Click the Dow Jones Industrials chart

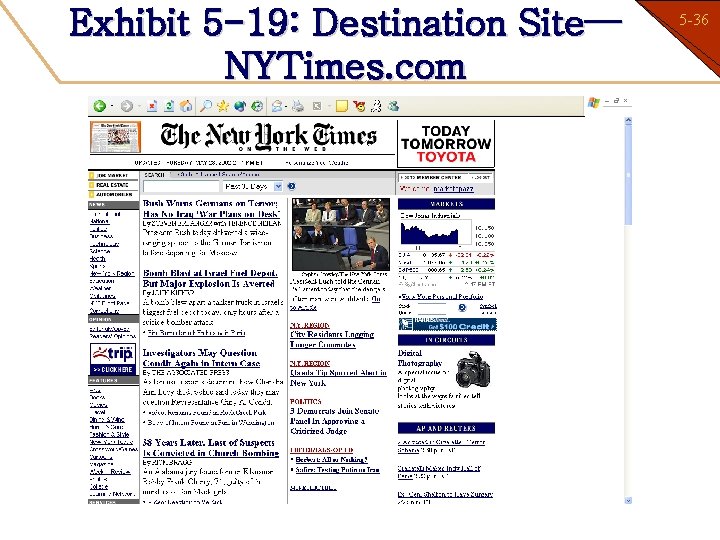(x=436, y=233)
